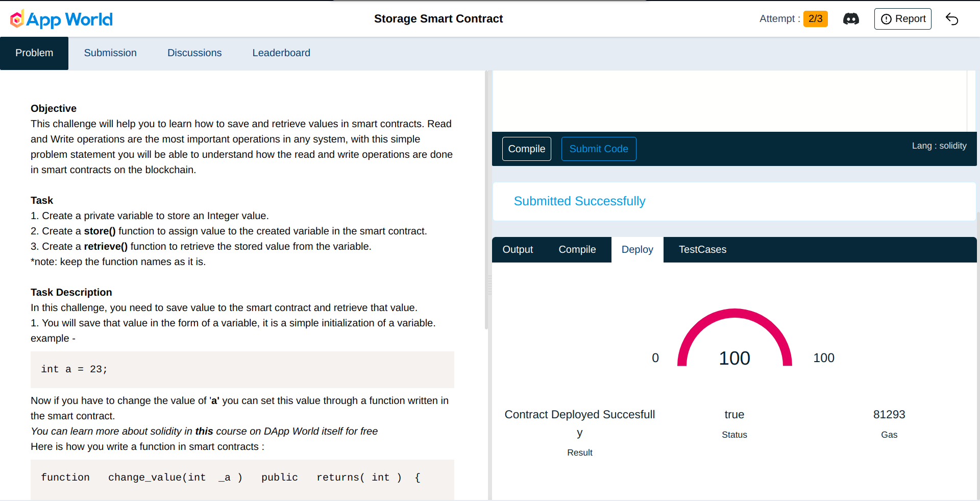Select the Deploy results tab
Image resolution: width=980 pixels, height=501 pixels.
click(x=637, y=250)
